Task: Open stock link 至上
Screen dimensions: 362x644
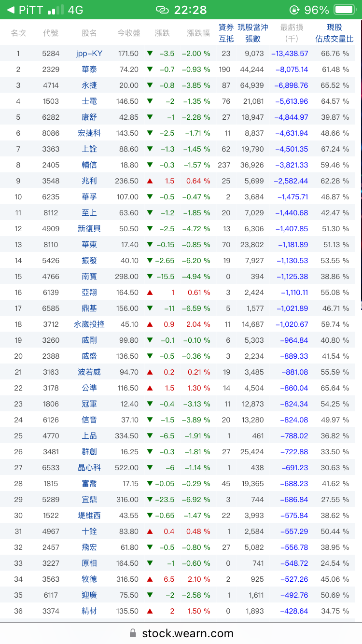Action: pos(89,213)
